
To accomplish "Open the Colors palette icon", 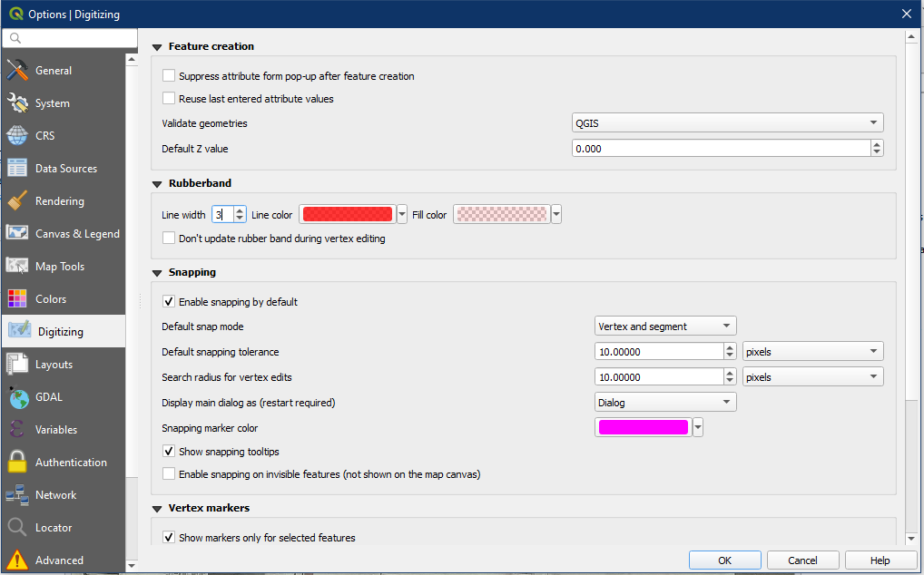I will tap(17, 299).
